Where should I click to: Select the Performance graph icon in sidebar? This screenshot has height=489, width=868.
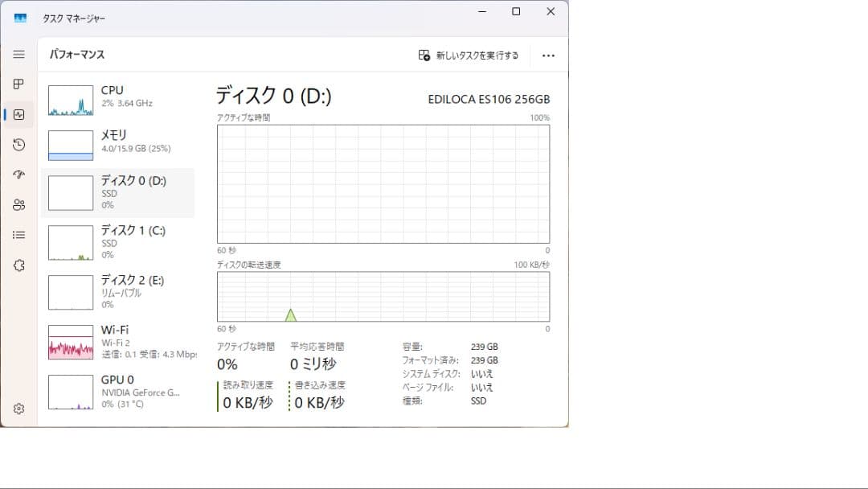pyautogui.click(x=18, y=113)
